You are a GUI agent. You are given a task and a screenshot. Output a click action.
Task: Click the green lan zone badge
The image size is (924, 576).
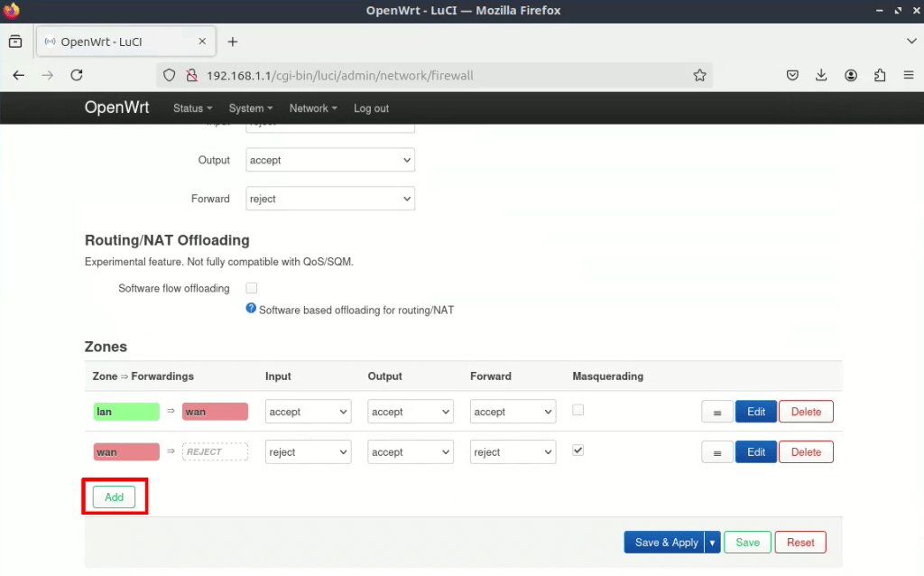pos(126,412)
